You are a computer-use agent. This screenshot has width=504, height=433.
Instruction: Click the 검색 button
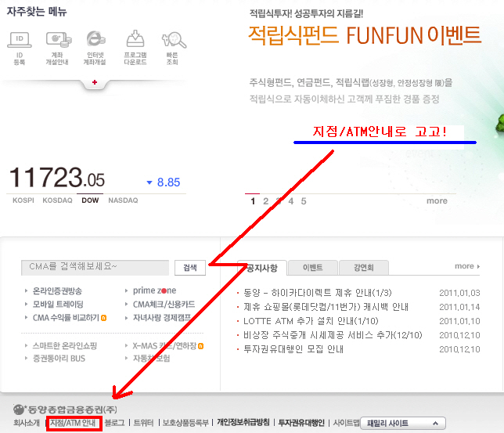pyautogui.click(x=190, y=267)
